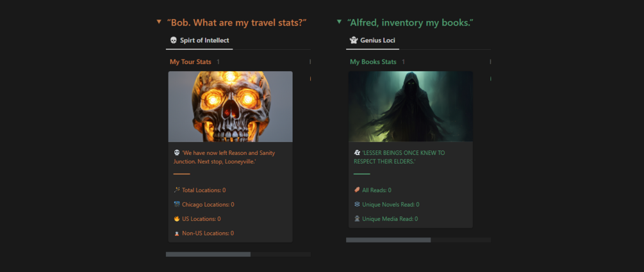Image resolution: width=644 pixels, height=272 pixels.
Task: Open the Genius Loci tab
Action: [x=372, y=40]
